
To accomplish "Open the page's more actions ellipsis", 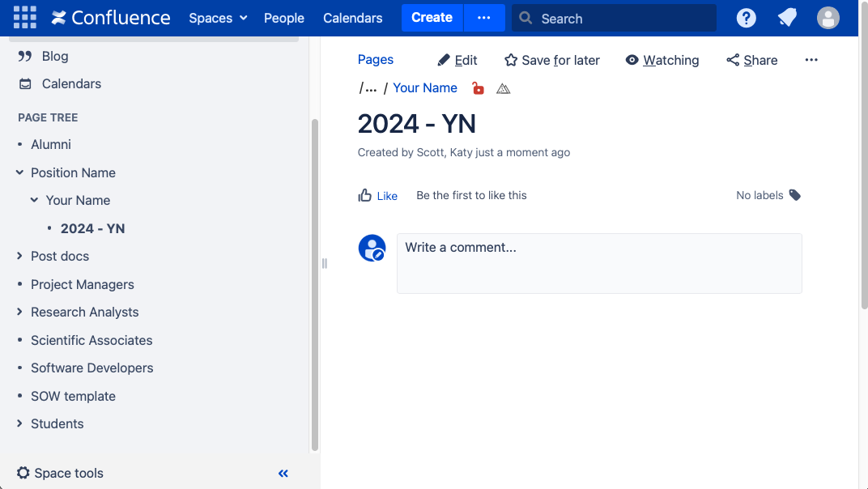I will pos(811,60).
